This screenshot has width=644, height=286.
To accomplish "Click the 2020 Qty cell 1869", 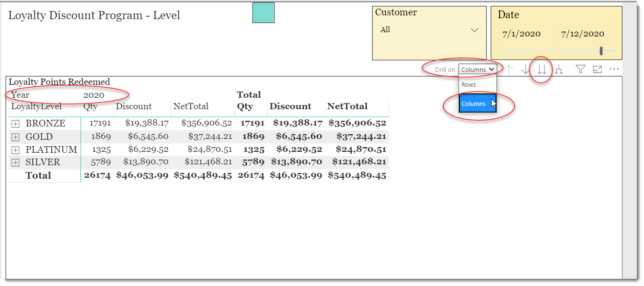I will [x=101, y=137].
